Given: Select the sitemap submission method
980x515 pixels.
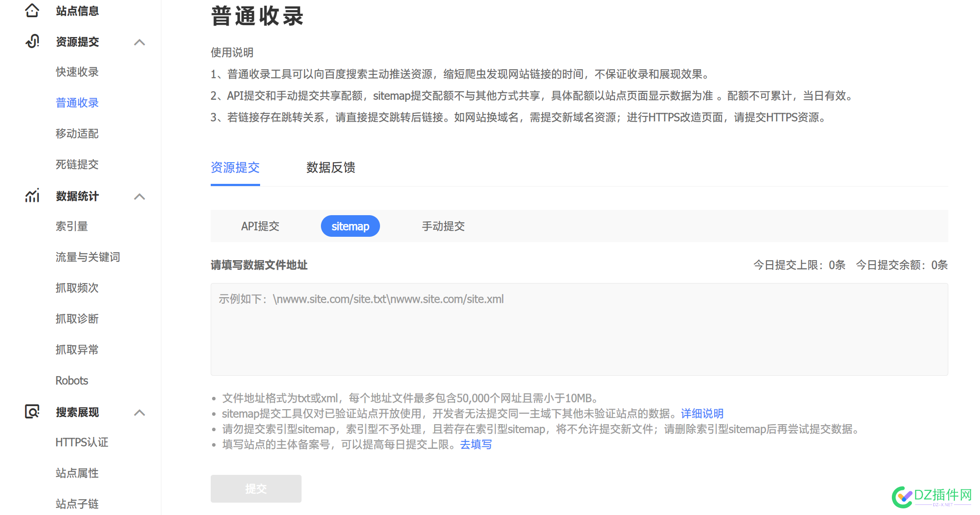Looking at the screenshot, I should tap(350, 226).
